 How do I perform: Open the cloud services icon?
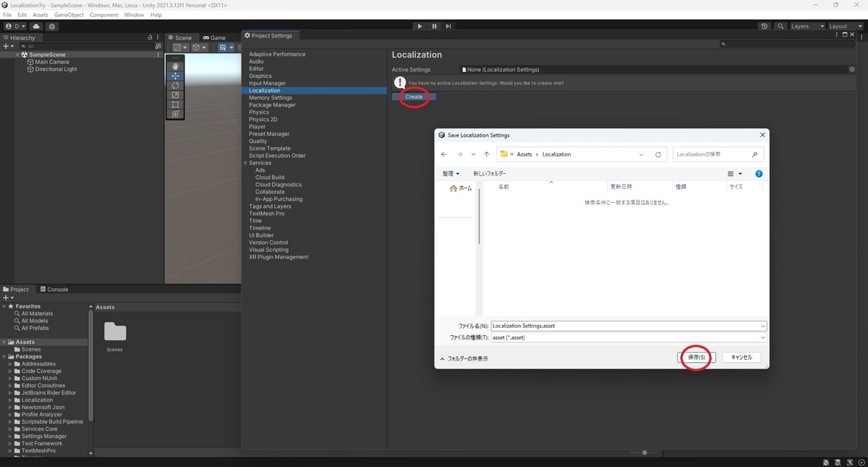(x=36, y=26)
